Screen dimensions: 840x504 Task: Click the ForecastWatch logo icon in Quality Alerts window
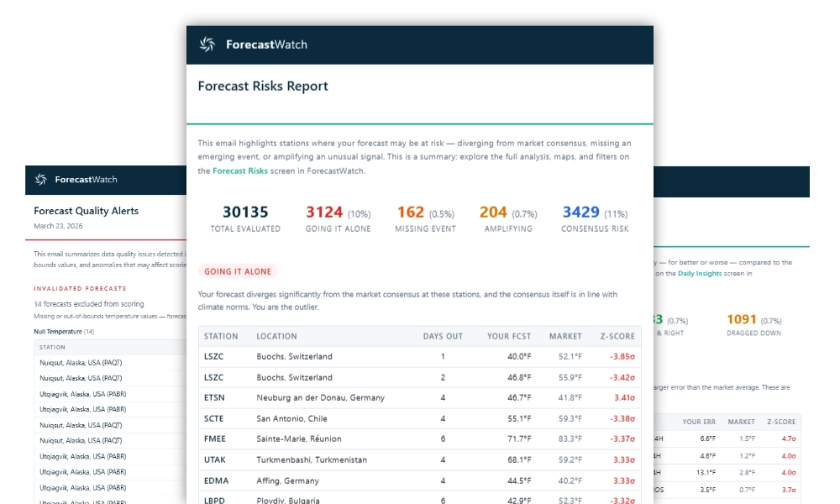(40, 180)
